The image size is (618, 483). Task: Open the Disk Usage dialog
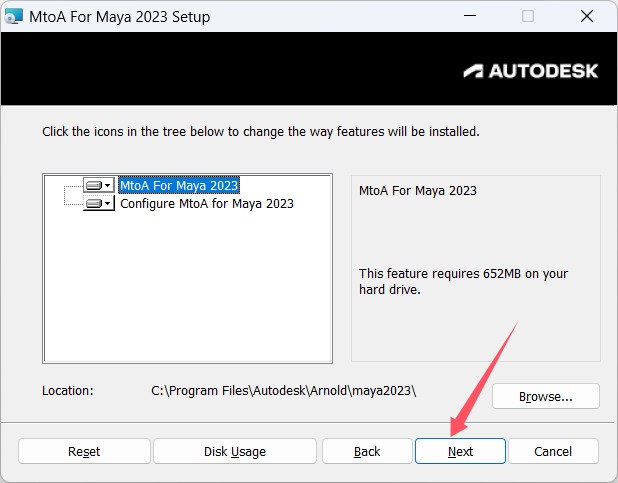click(x=235, y=451)
